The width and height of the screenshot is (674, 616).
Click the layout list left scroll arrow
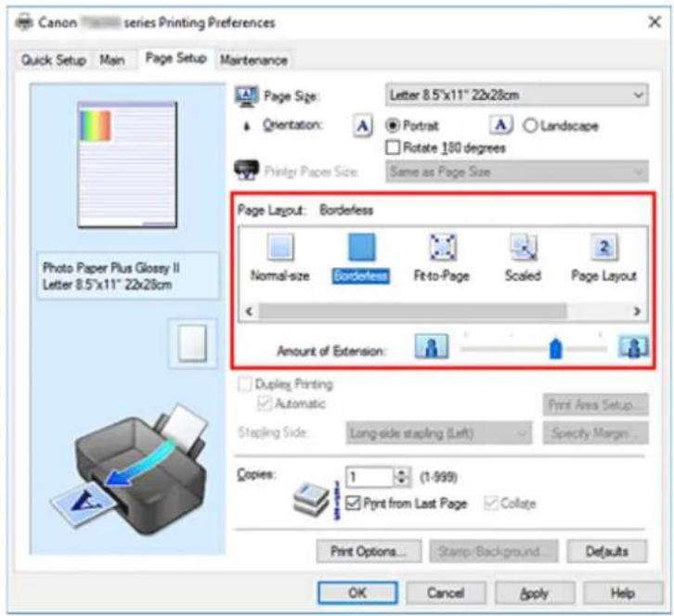tap(249, 311)
